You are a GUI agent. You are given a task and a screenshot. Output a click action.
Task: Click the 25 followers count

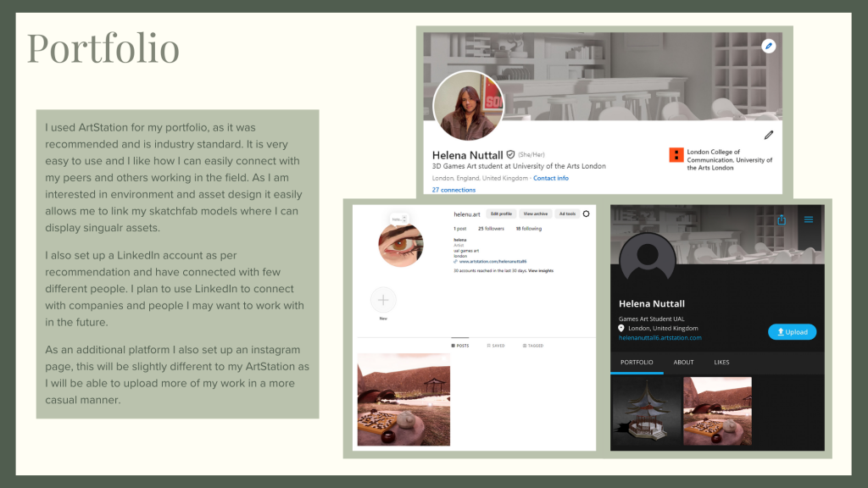tap(491, 229)
